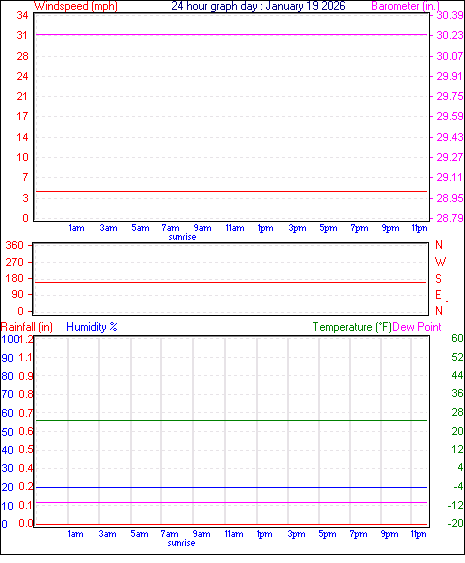Click the Temperature (°F) legend label
Image resolution: width=465 pixels, height=563 pixels.
point(352,327)
